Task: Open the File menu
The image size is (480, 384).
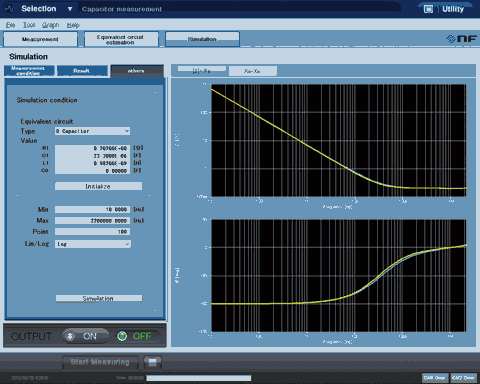Action: (10, 25)
